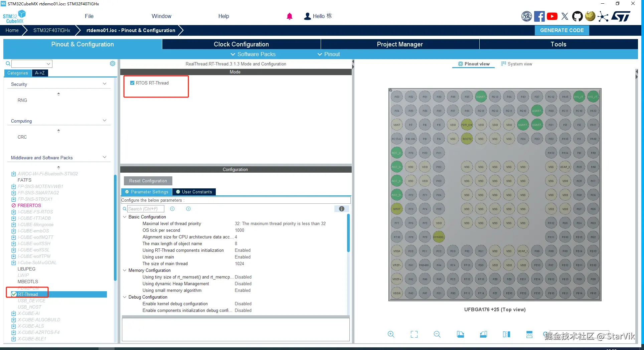This screenshot has width=644, height=350.
Task: Switch to System view
Action: click(x=517, y=64)
